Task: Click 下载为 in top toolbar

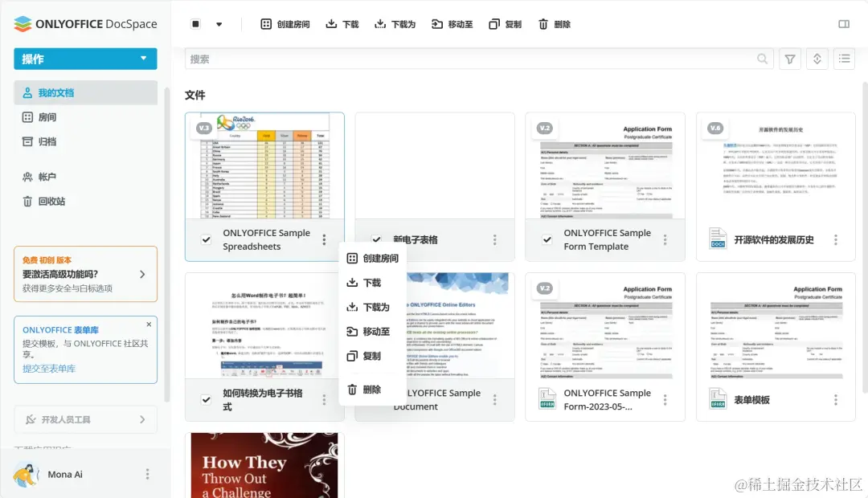Action: click(395, 24)
